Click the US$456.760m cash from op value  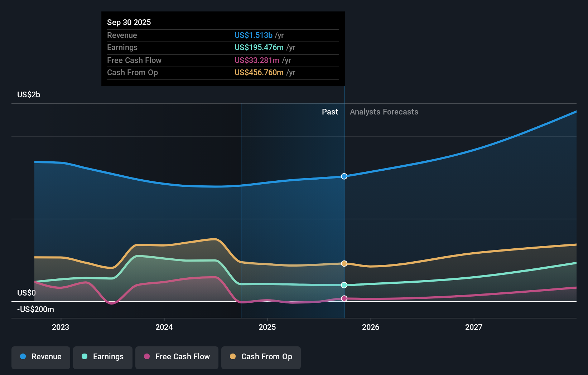pos(259,72)
